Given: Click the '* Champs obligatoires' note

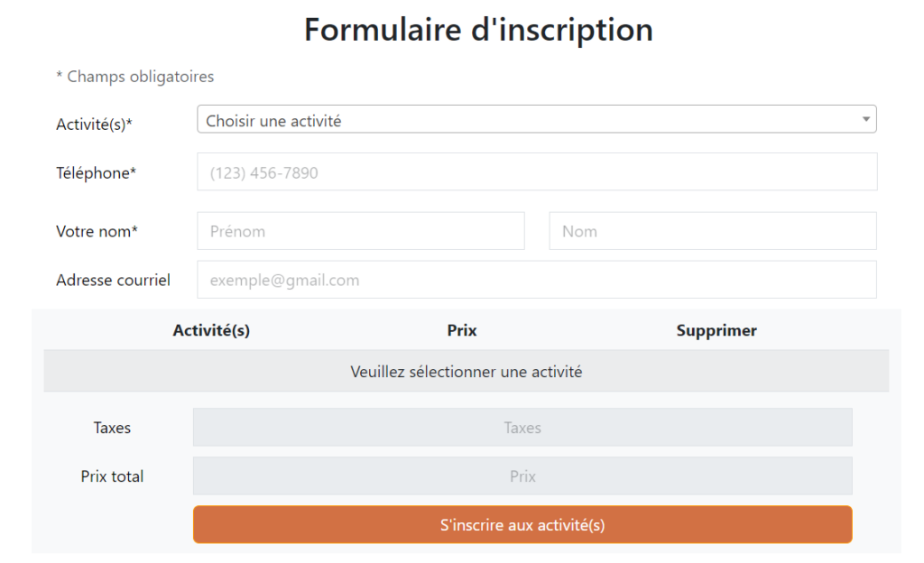Looking at the screenshot, I should click(135, 77).
